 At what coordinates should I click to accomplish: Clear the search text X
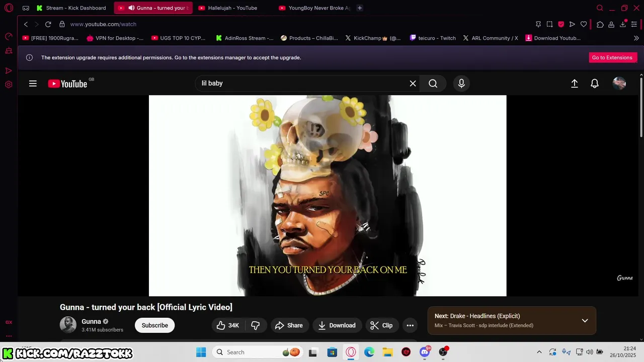(x=413, y=83)
